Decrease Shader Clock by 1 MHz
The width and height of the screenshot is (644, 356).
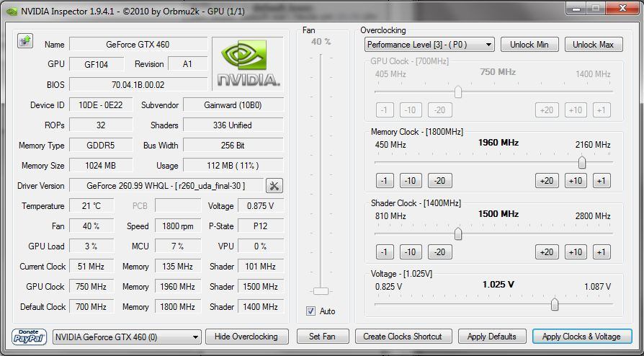(385, 252)
